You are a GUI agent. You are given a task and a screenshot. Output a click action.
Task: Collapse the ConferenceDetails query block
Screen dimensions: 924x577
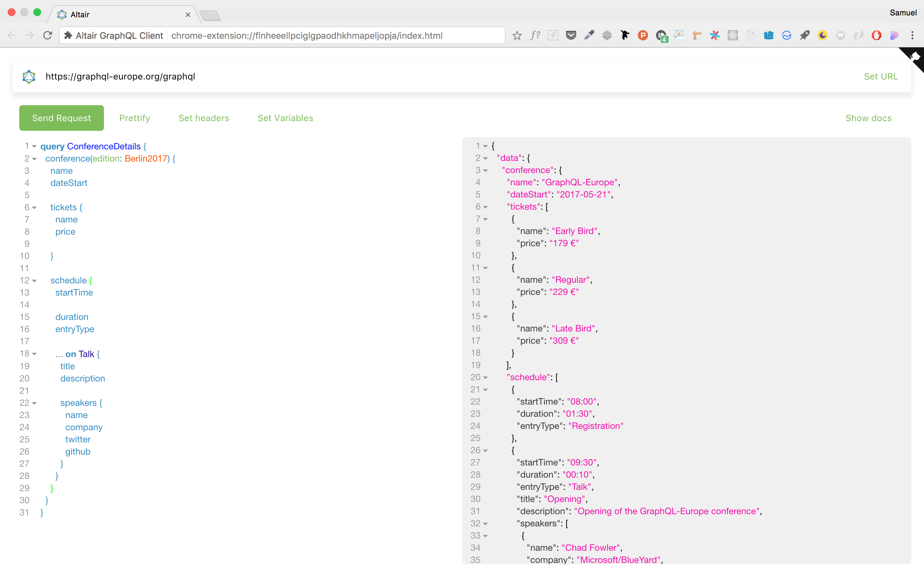(x=34, y=146)
